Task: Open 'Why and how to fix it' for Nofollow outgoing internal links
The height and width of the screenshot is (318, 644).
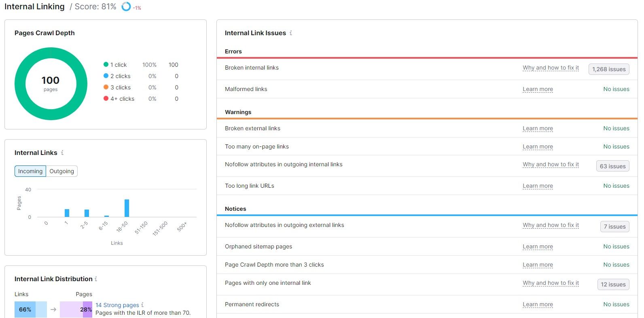Action: point(551,164)
